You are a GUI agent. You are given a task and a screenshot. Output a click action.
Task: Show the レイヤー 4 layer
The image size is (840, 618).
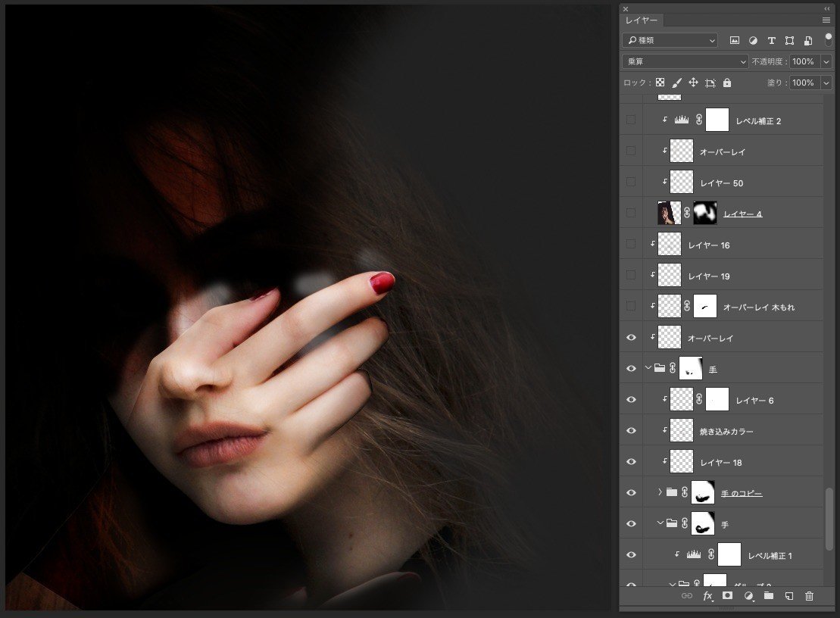tap(631, 213)
